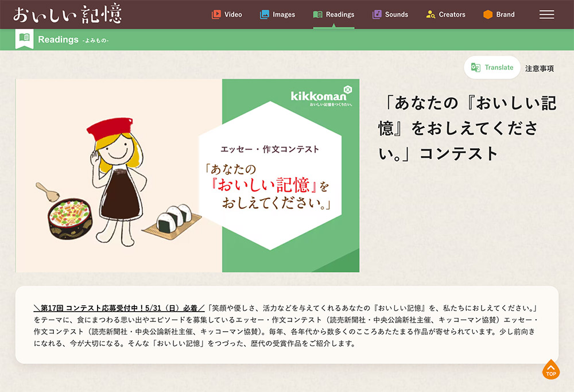Open the essay contest banner illustration
Image resolution: width=574 pixels, height=392 pixels.
(187, 176)
